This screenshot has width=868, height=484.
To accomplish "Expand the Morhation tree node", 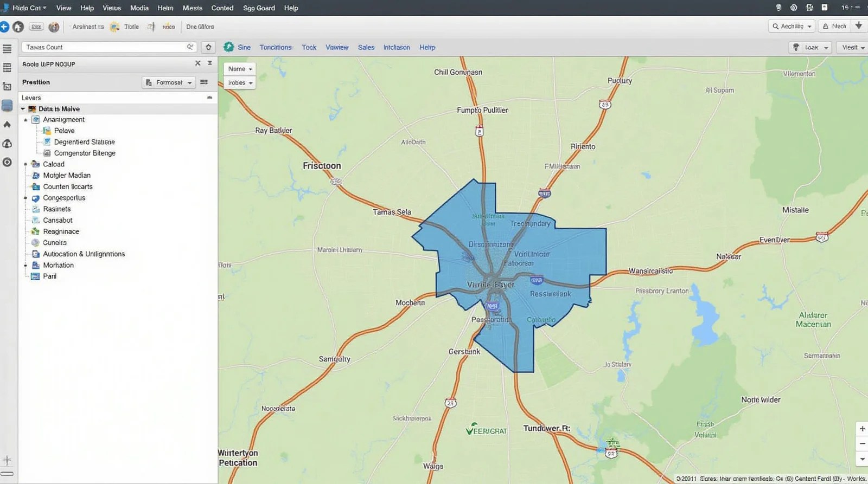I will (25, 265).
